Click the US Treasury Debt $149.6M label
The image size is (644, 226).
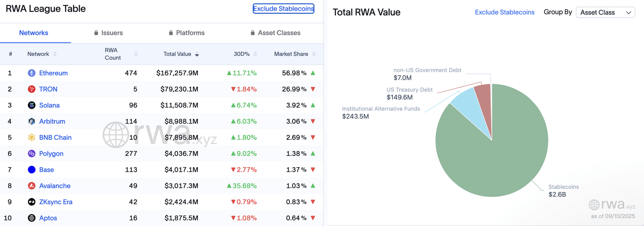410,94
